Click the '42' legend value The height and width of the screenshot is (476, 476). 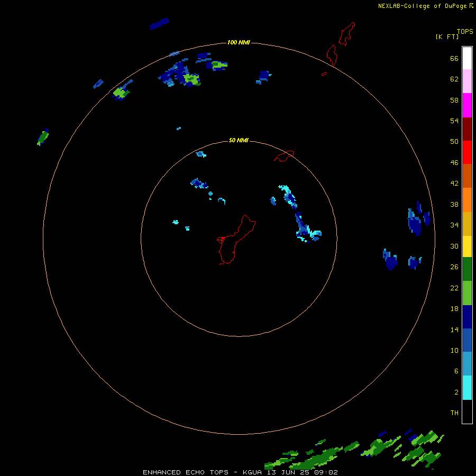(454, 184)
